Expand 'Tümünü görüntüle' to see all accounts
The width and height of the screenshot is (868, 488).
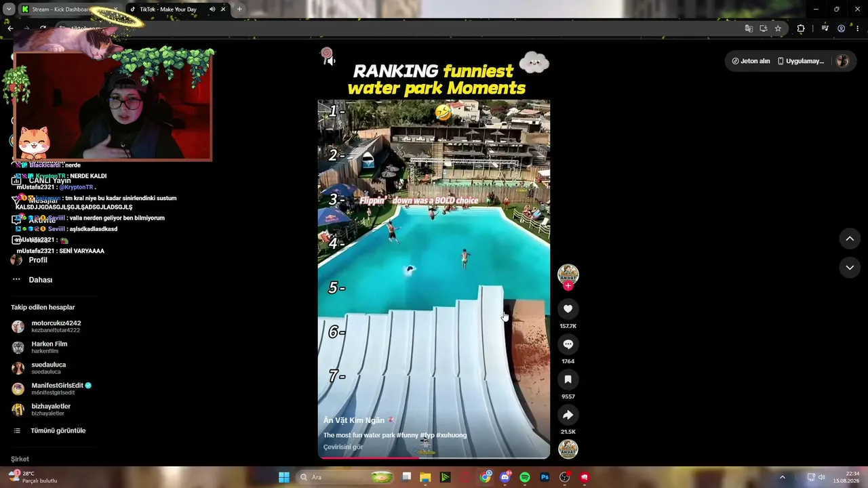click(50, 431)
